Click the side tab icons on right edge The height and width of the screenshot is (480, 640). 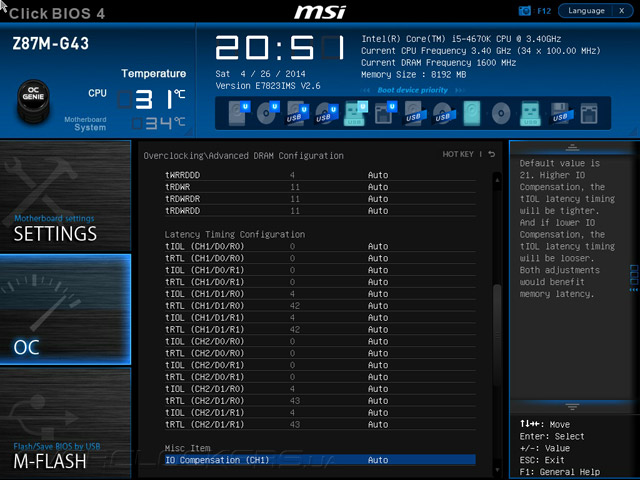tap(634, 278)
